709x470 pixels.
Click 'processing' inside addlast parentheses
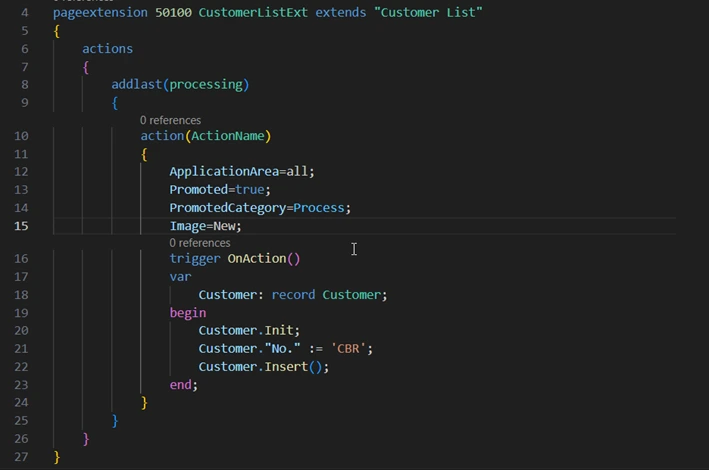(206, 85)
